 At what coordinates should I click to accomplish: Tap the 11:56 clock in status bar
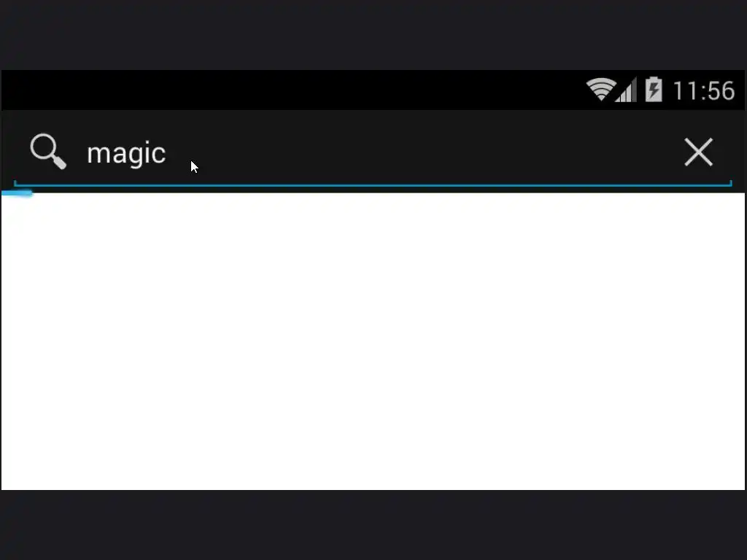point(704,90)
